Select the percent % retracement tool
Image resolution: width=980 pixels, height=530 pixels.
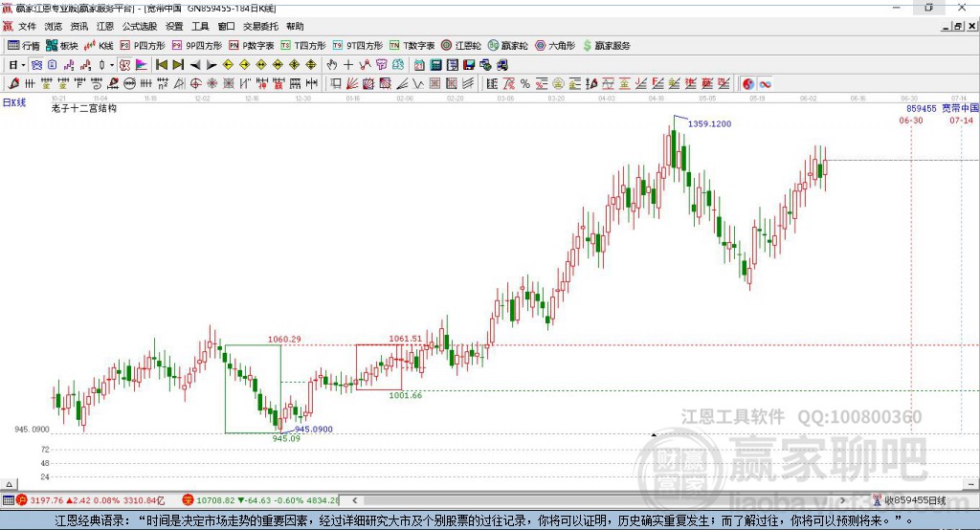coord(525,83)
